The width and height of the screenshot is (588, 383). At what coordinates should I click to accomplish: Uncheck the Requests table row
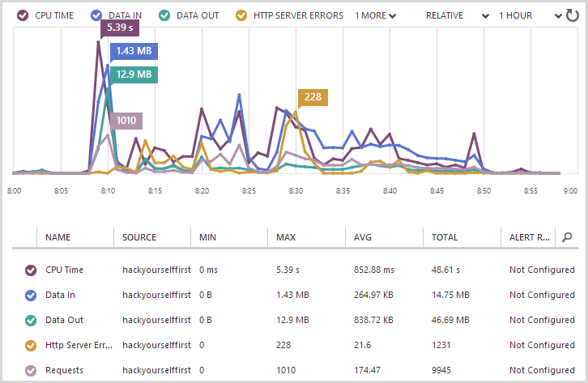click(31, 371)
